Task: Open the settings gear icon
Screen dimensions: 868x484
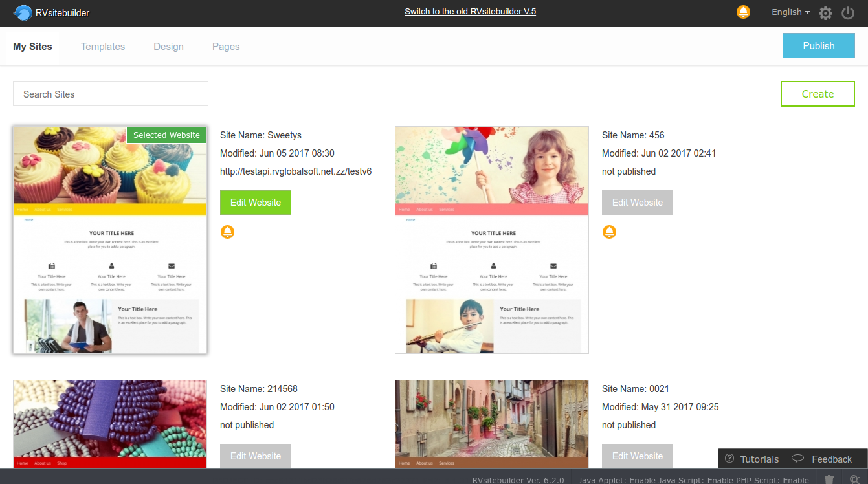Action: coord(825,13)
